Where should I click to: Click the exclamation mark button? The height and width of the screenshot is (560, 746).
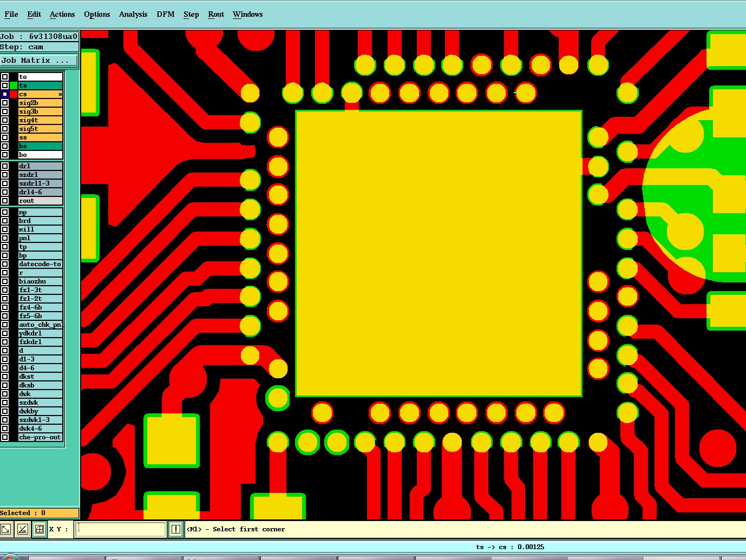pos(176,529)
